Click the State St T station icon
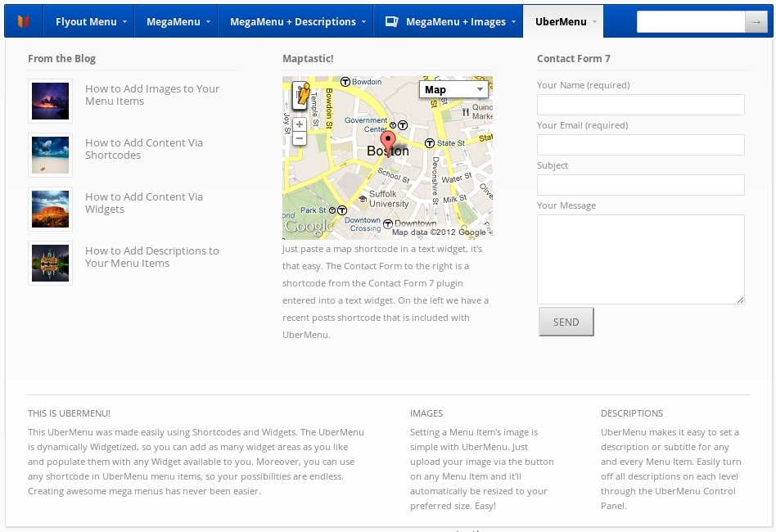This screenshot has width=776, height=532. 430,143
